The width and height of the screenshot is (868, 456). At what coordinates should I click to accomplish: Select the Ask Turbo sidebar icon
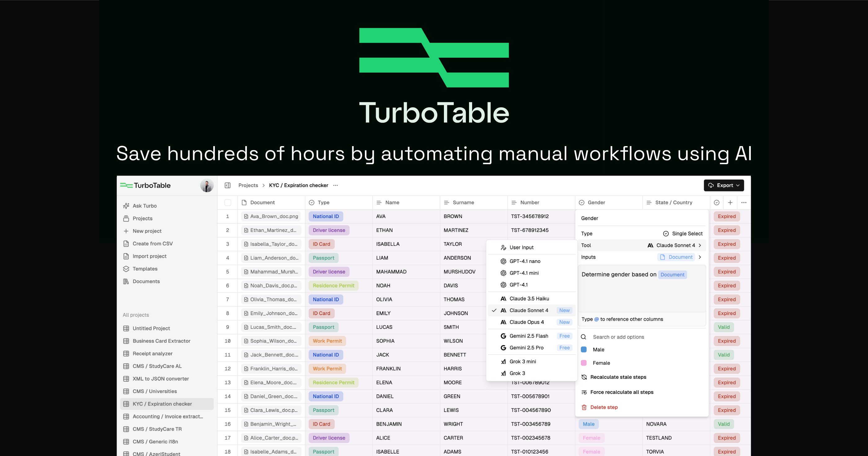[x=126, y=206]
